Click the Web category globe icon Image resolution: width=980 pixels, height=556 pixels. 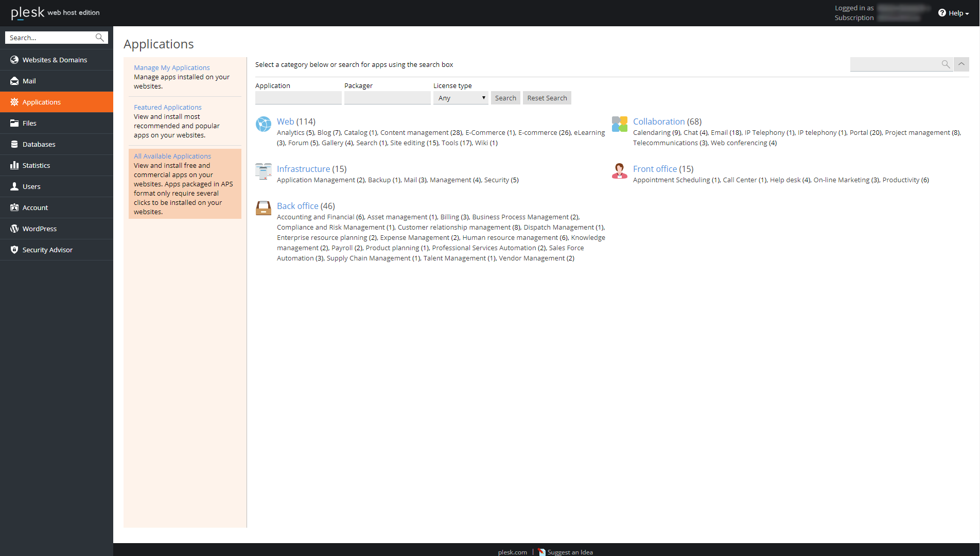point(264,124)
